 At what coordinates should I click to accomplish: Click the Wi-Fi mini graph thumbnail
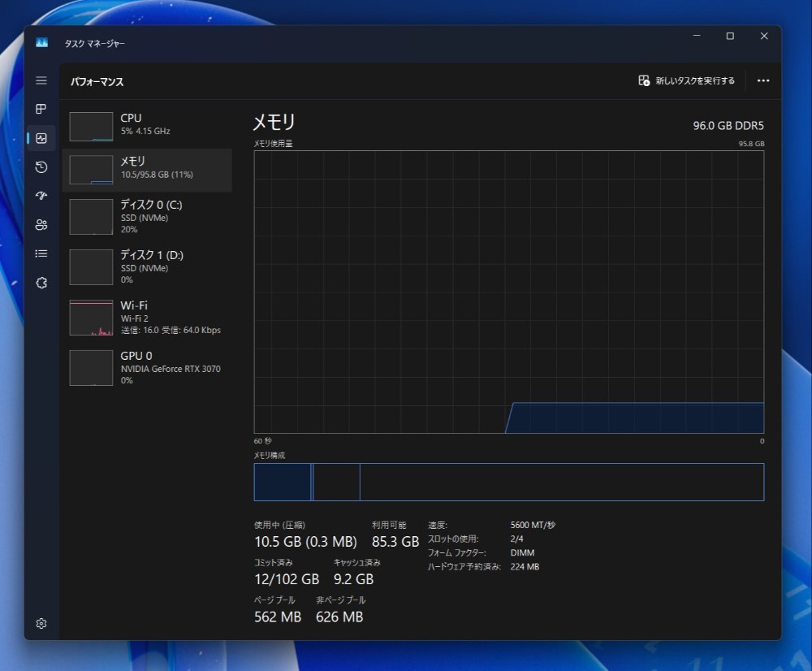[x=91, y=318]
